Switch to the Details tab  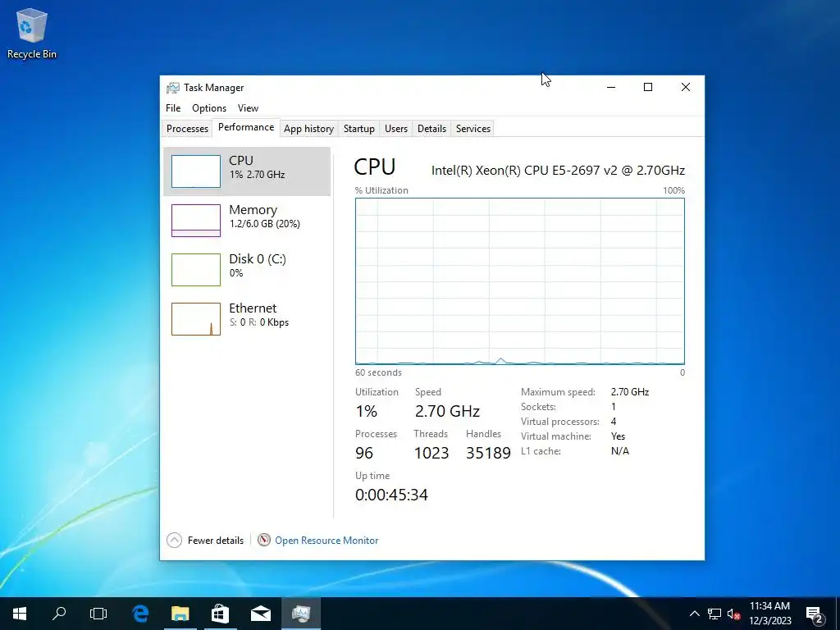[431, 129]
